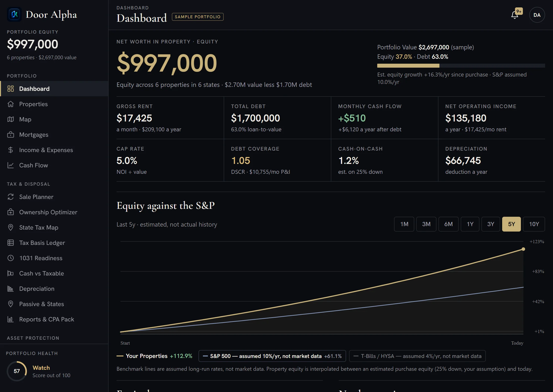Image resolution: width=553 pixels, height=392 pixels.
Task: Click the Depreciation $66,745 value
Action: (463, 160)
